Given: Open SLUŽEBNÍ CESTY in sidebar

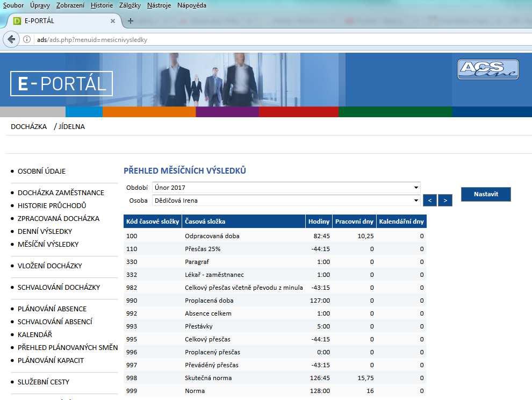Looking at the screenshot, I should 44,382.
